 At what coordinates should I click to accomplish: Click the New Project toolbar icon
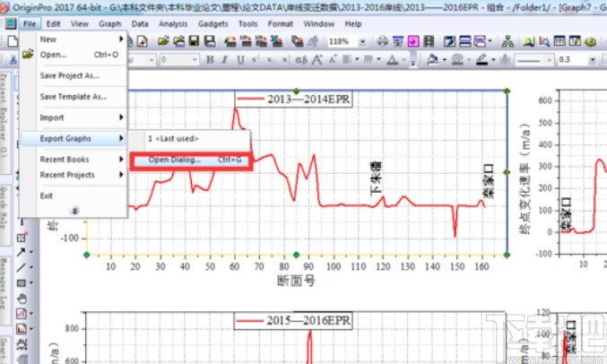tap(13, 41)
